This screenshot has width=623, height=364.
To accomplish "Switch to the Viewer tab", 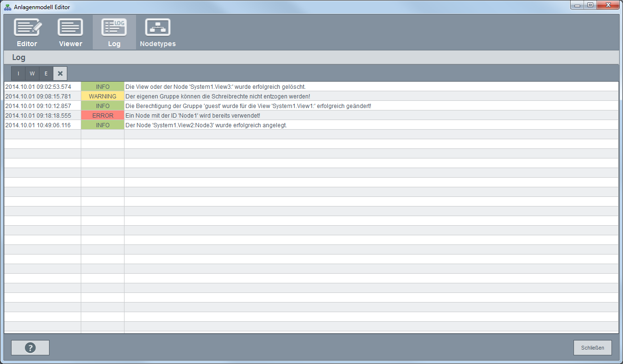I will [x=71, y=32].
